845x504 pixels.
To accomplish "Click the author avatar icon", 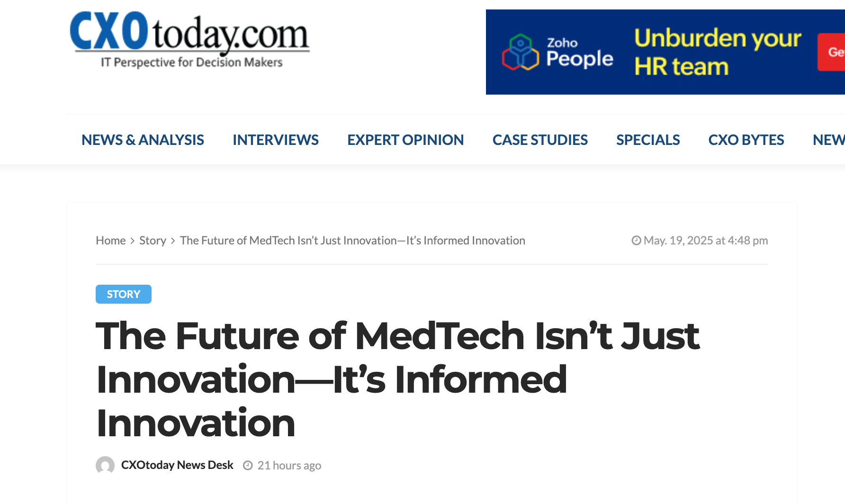I will coord(105,465).
